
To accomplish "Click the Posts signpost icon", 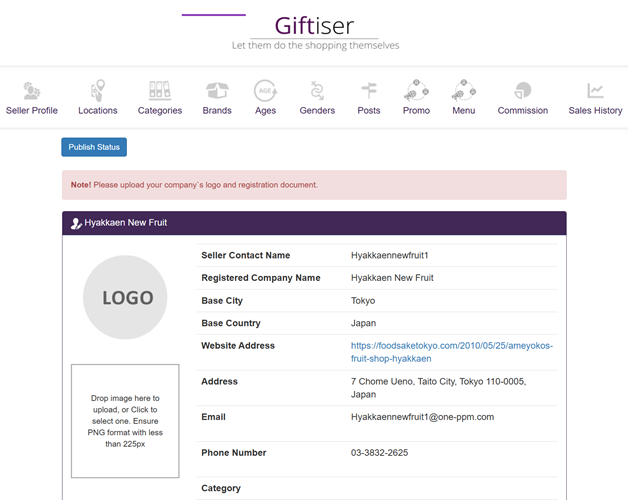I will (x=369, y=90).
